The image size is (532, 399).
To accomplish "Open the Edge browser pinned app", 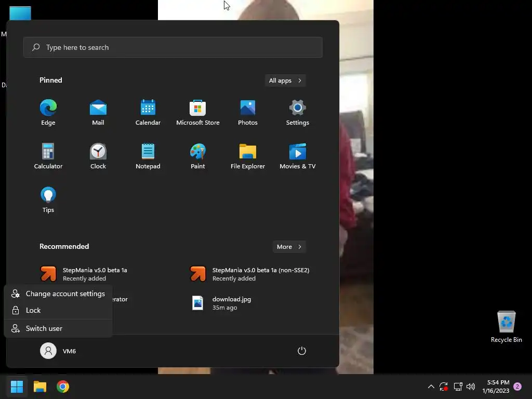I will point(48,113).
